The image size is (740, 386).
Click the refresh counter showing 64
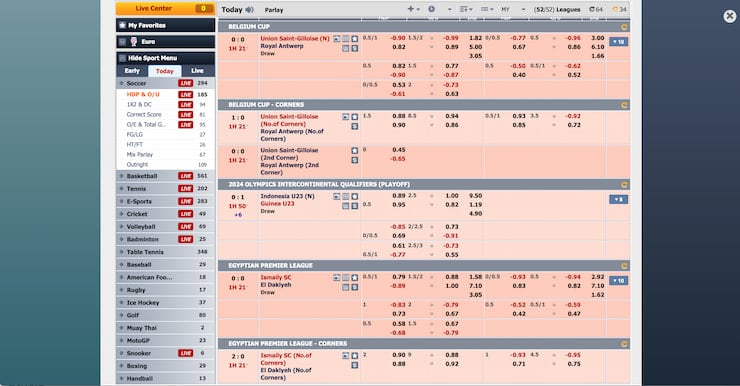[596, 9]
